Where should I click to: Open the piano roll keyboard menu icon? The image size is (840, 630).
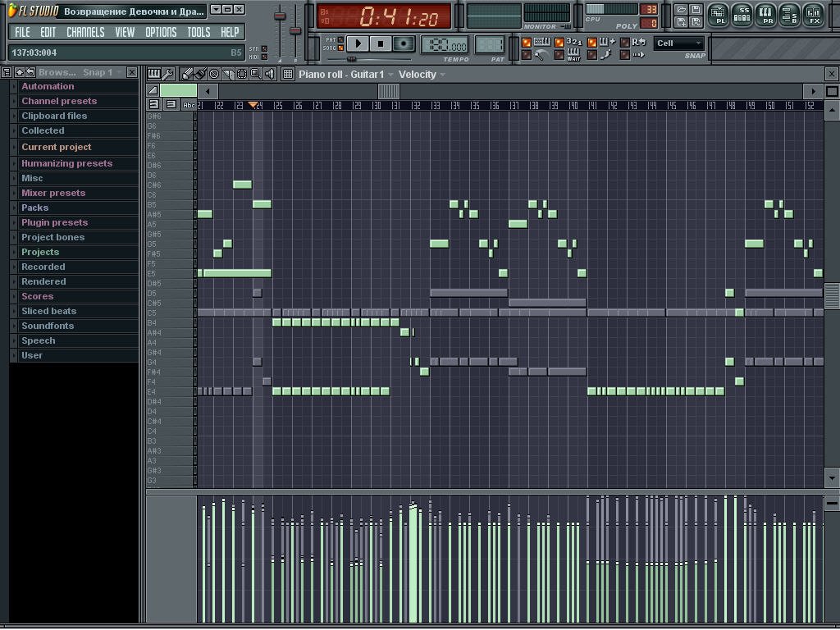[x=153, y=74]
